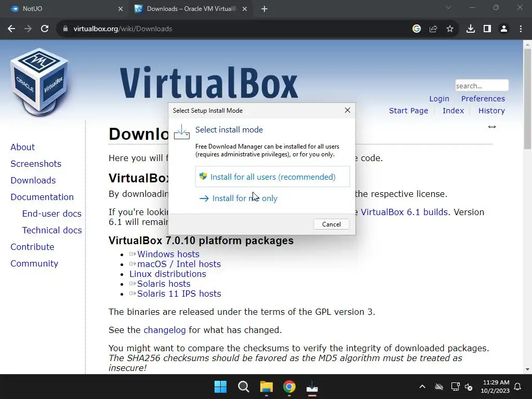Open a new browser tab
Viewport: 532px width, 399px height.
(264, 9)
